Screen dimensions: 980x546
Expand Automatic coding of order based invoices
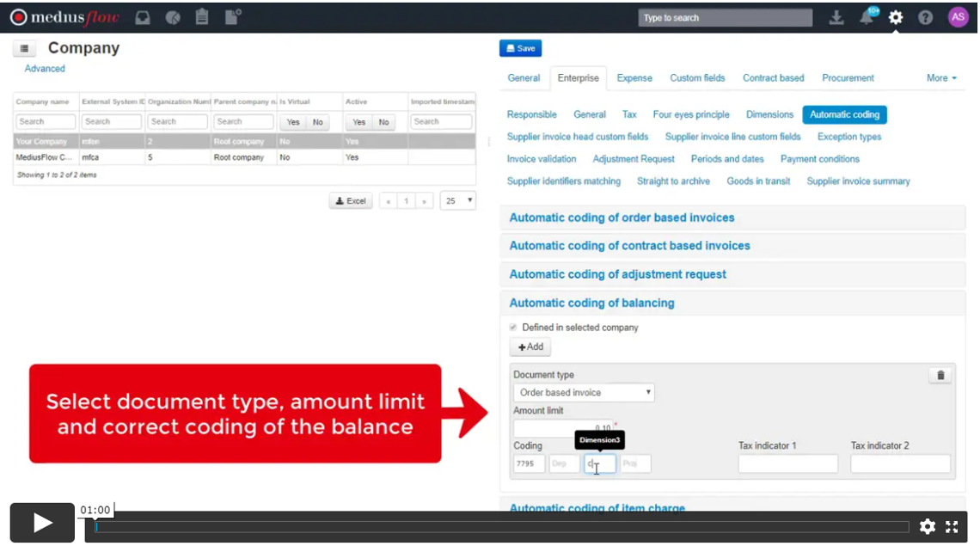coord(622,218)
